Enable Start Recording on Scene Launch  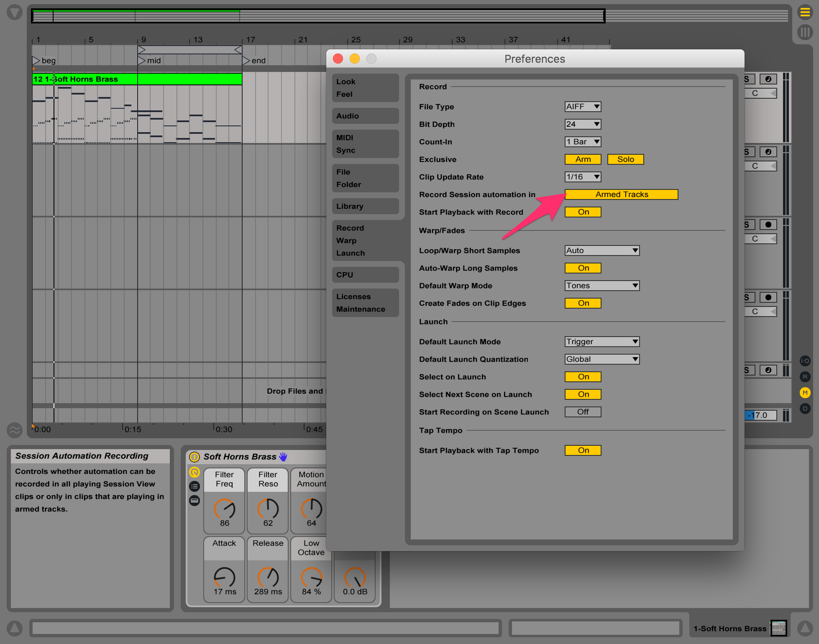[x=583, y=412]
